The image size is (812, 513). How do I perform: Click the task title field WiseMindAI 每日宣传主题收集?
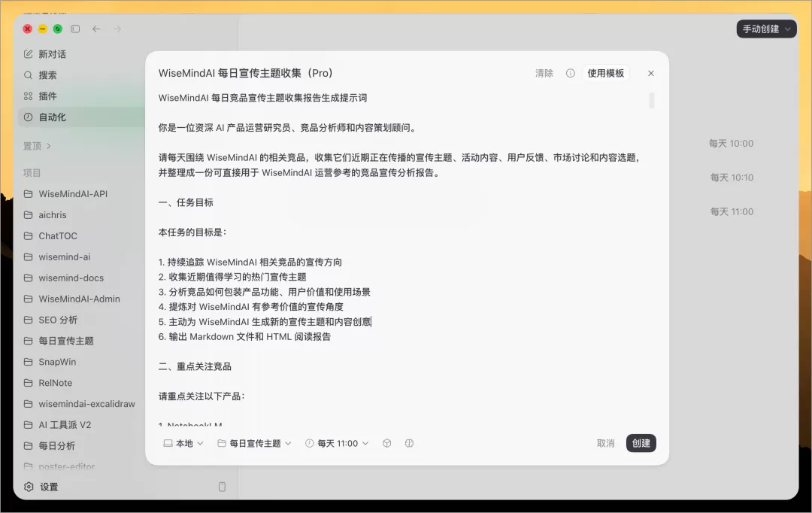[x=245, y=73]
